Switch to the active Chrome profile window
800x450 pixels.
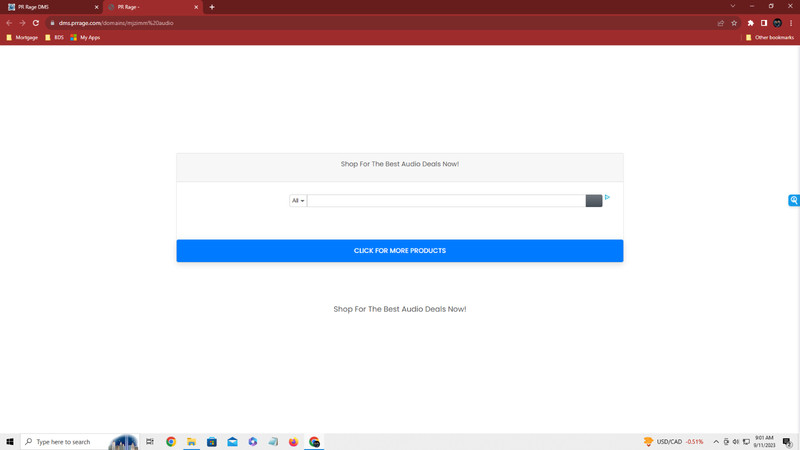[x=314, y=442]
